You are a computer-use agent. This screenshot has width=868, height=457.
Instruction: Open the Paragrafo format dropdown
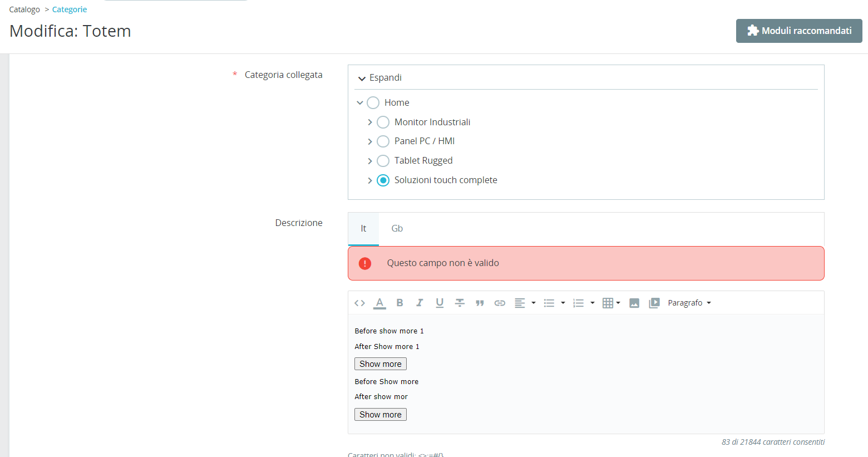click(x=689, y=303)
